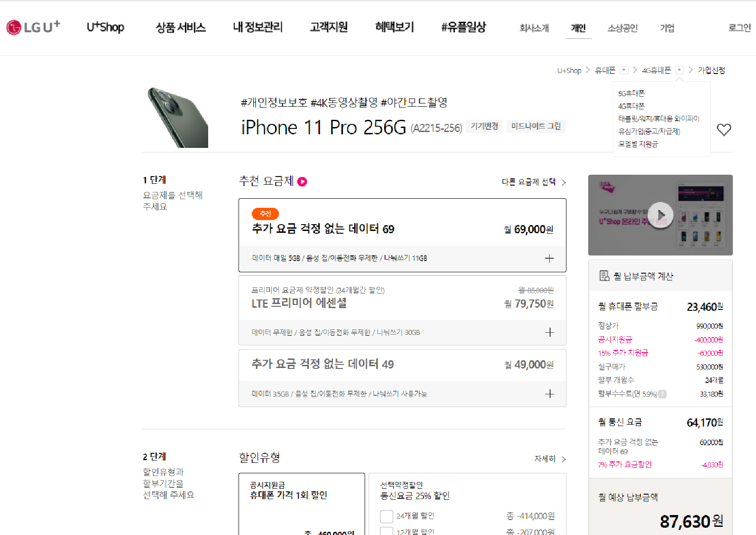Open the installment fee help question icon
This screenshot has height=535, width=756.
click(663, 394)
